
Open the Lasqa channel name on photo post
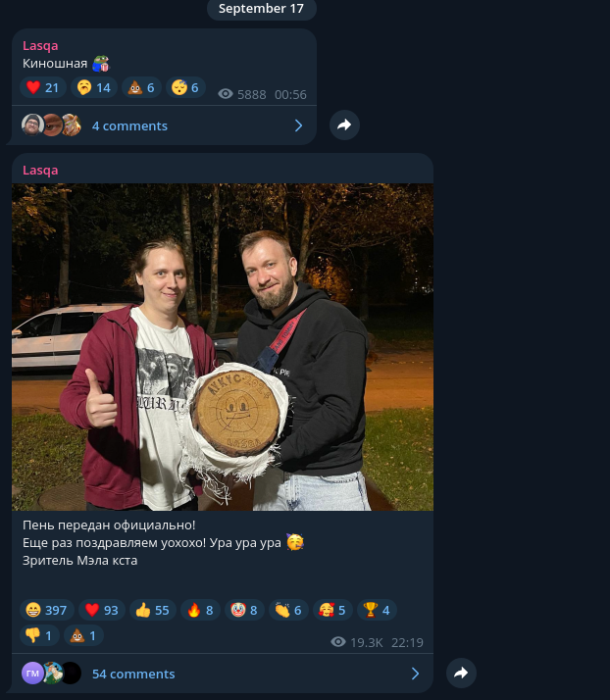[x=40, y=170]
